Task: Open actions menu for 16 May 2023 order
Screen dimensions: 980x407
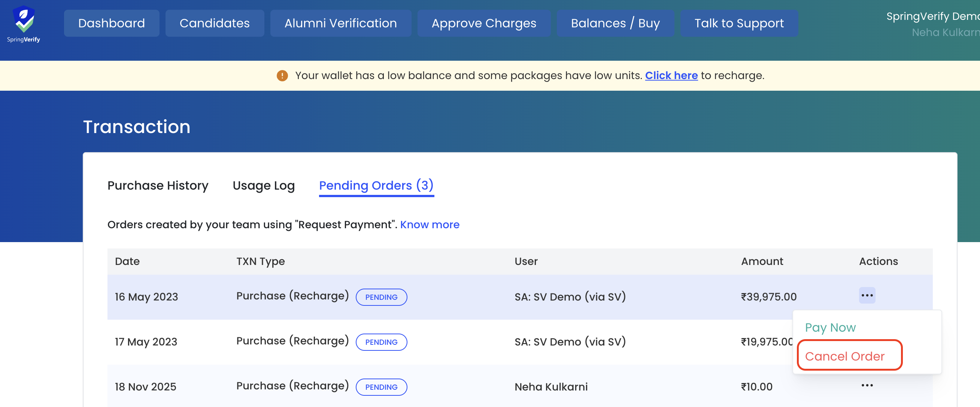Action: 867,295
